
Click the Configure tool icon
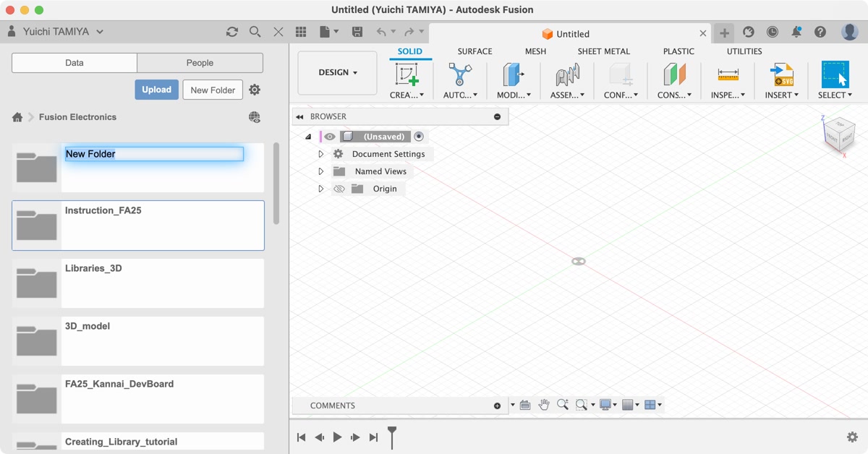621,74
